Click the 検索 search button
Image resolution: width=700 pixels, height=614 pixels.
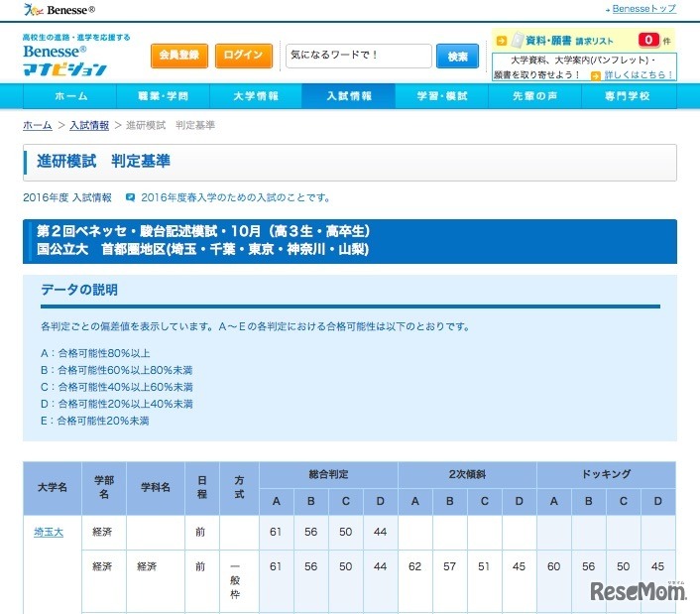pyautogui.click(x=457, y=56)
